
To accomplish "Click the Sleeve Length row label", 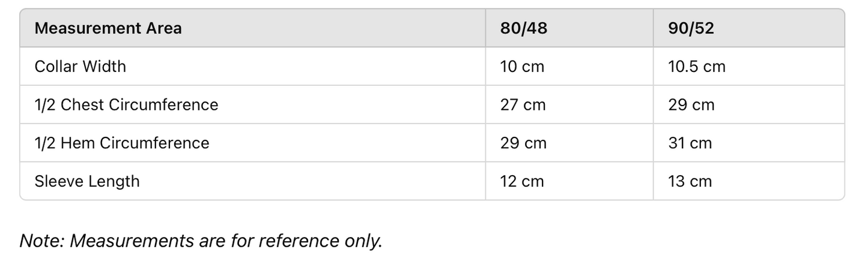I will 87,181.
